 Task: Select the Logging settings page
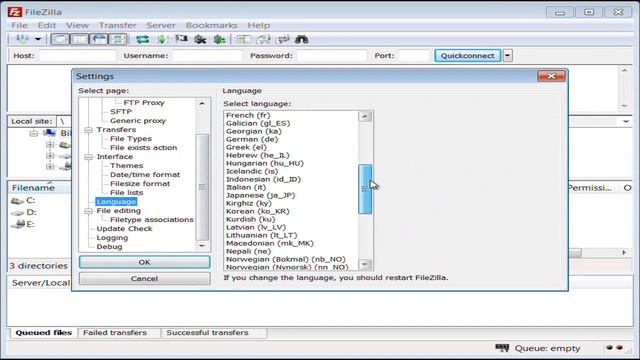112,238
